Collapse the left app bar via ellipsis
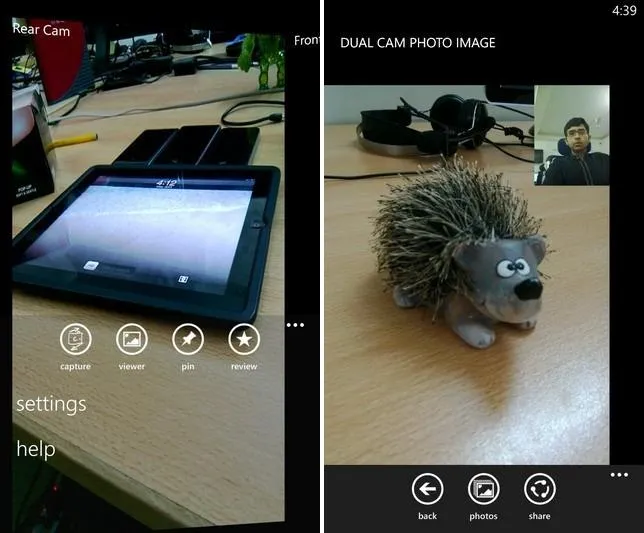The height and width of the screenshot is (533, 644). pyautogui.click(x=295, y=325)
